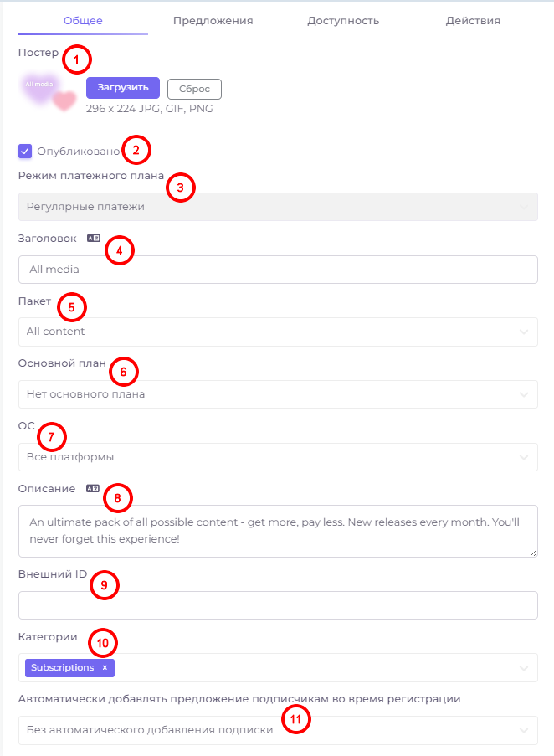Click the red circle marker number 11
554x756 pixels.
[295, 719]
